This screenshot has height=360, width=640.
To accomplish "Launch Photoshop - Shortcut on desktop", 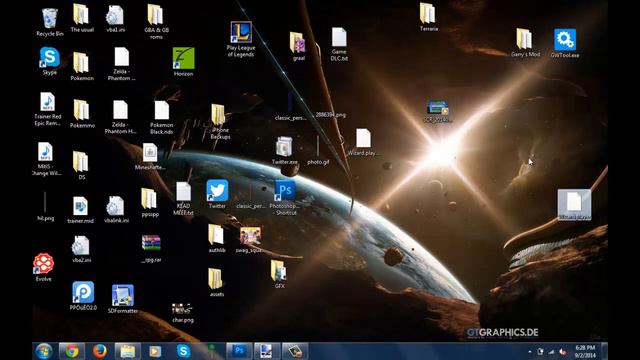I will click(x=285, y=198).
